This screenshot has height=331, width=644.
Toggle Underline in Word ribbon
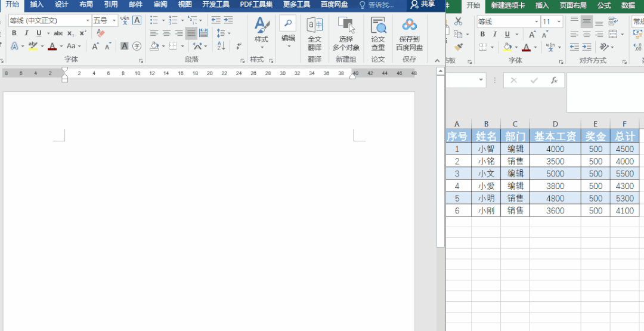click(39, 33)
